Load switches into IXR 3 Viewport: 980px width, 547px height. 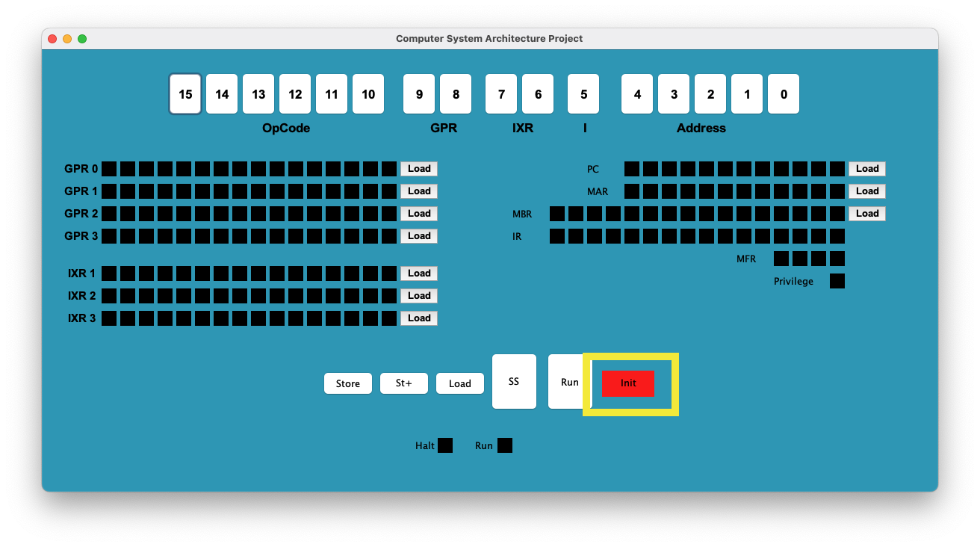419,318
